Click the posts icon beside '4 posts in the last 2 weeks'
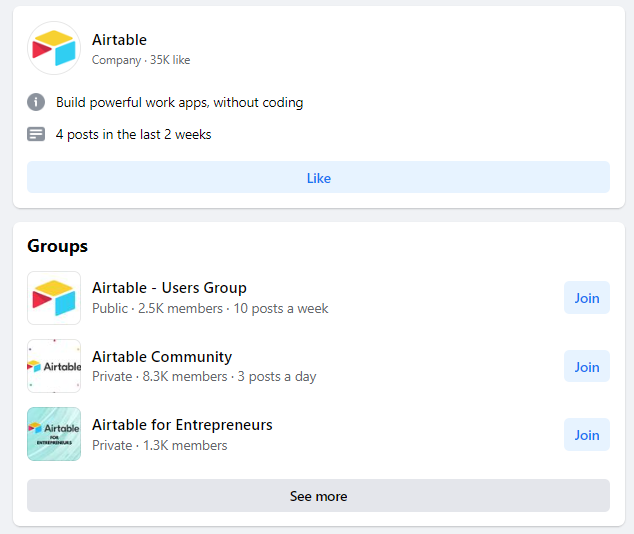634x534 pixels. coord(36,134)
